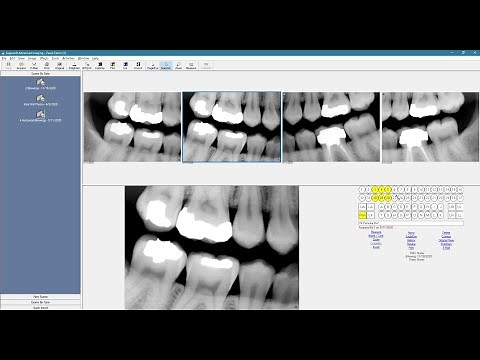Select the highlighted second bitewing thumbnail
480x360 pixels.
click(231, 127)
